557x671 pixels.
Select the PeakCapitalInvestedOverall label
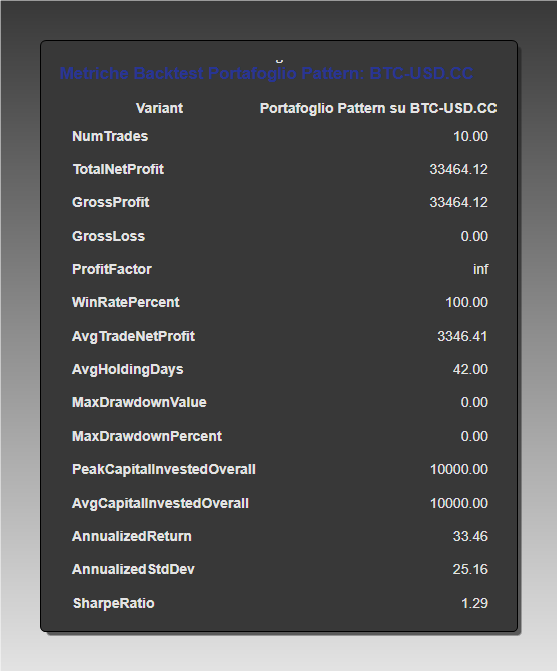pyautogui.click(x=164, y=469)
